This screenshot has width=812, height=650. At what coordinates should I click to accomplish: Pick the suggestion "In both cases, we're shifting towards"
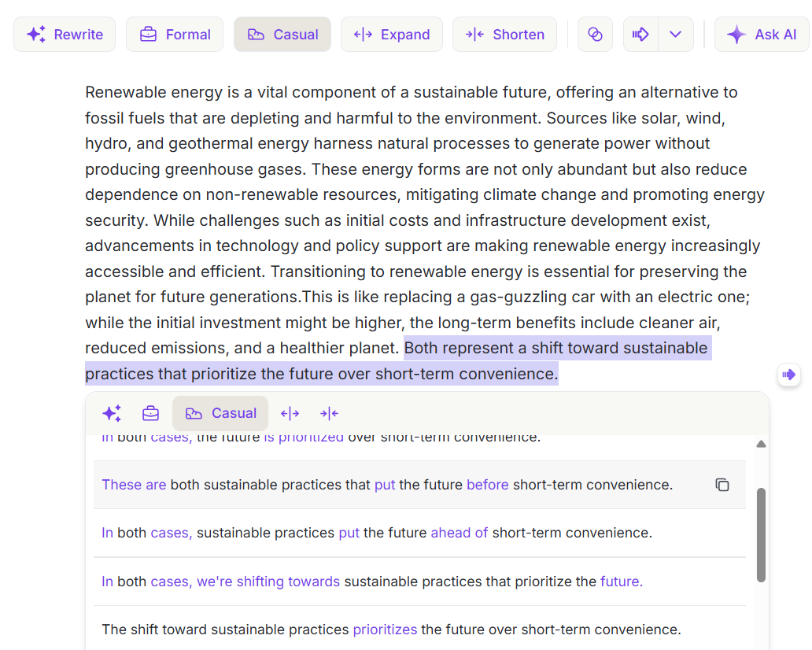372,582
